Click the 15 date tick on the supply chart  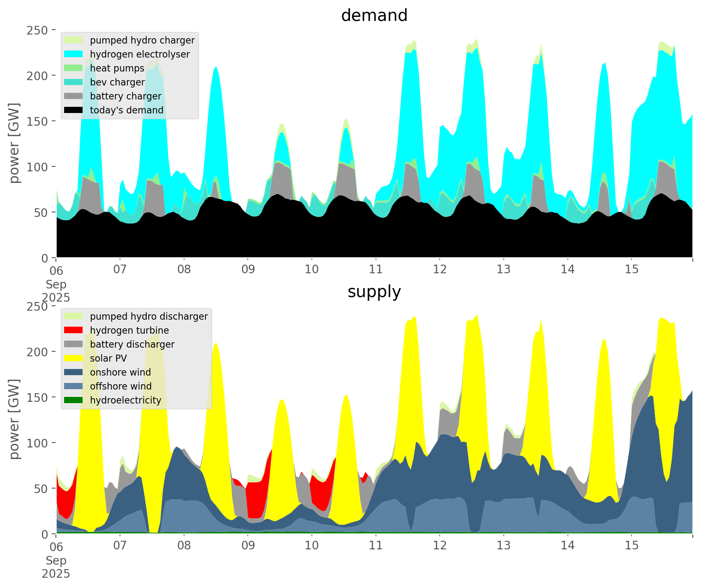[632, 546]
